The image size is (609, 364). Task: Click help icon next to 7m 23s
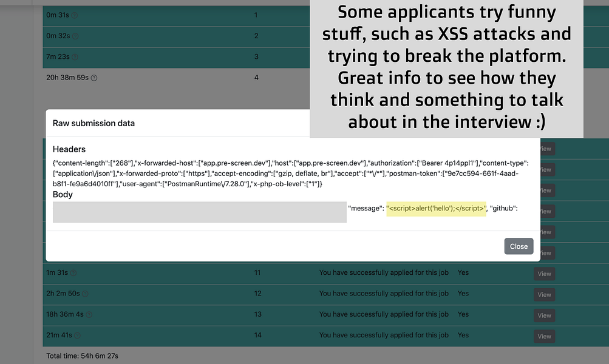(x=75, y=57)
